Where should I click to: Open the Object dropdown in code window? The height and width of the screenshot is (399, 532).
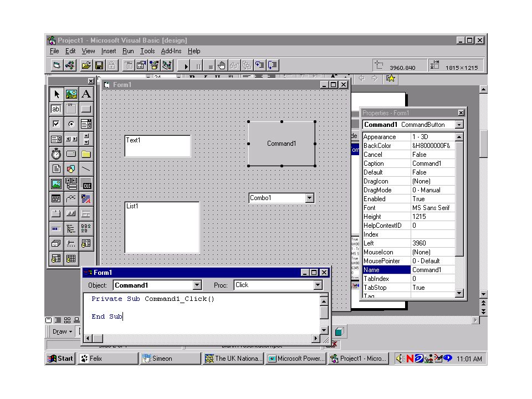[197, 285]
